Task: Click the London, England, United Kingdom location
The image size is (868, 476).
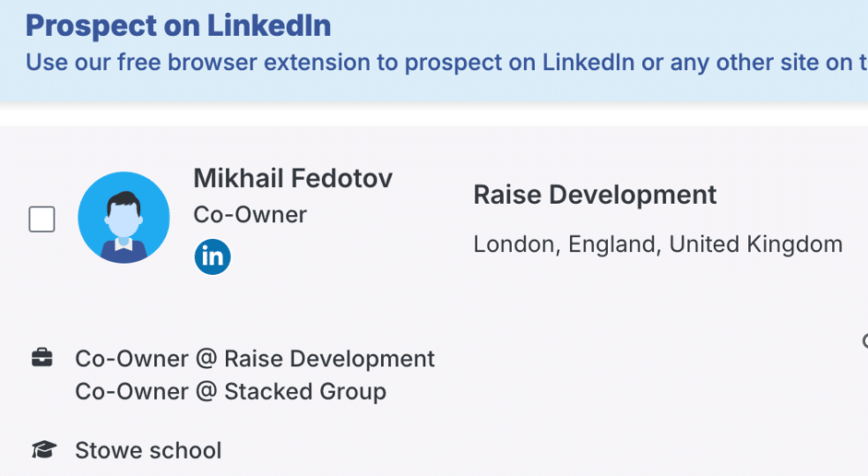Action: click(x=658, y=244)
